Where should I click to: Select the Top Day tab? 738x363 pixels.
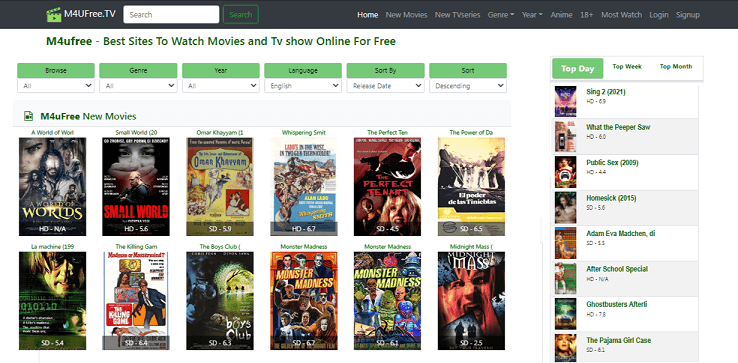pos(578,69)
